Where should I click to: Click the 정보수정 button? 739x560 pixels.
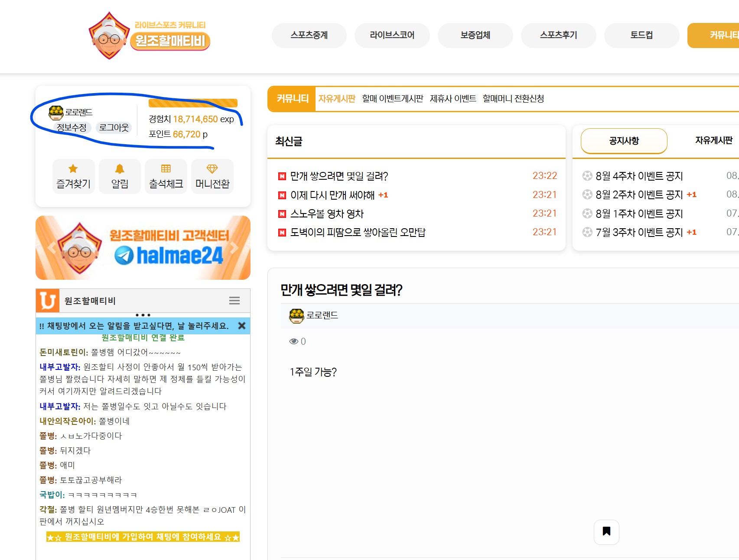(72, 127)
